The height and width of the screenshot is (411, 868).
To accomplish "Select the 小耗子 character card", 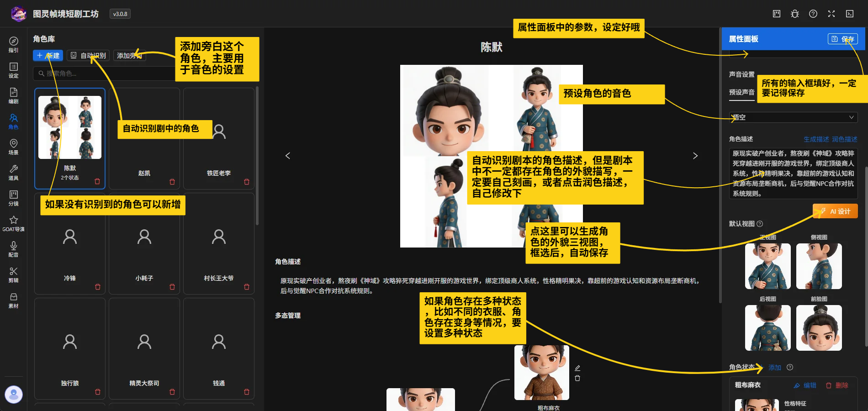I will 144,243.
